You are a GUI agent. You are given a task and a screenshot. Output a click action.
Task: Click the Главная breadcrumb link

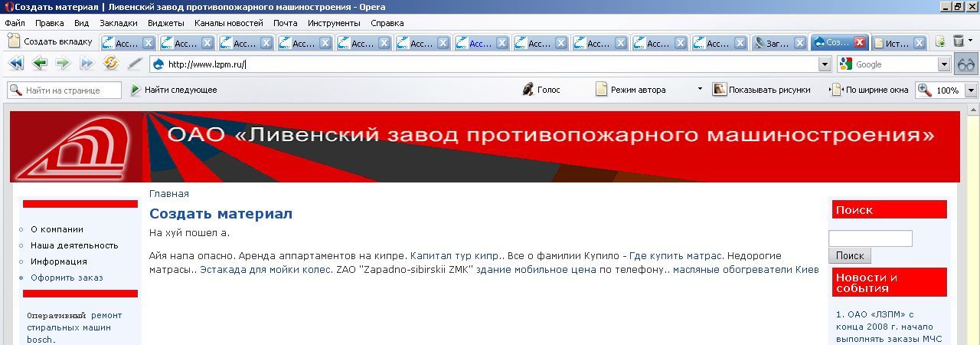pos(168,194)
